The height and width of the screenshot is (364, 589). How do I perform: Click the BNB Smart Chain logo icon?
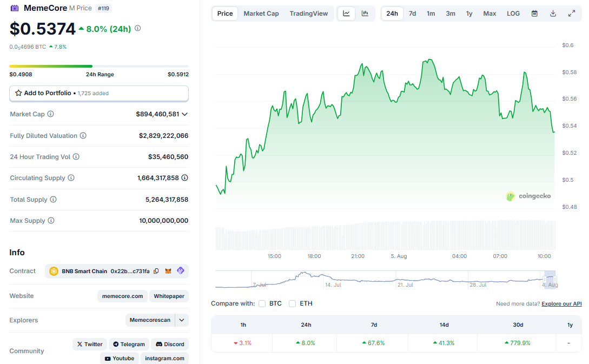(x=54, y=271)
